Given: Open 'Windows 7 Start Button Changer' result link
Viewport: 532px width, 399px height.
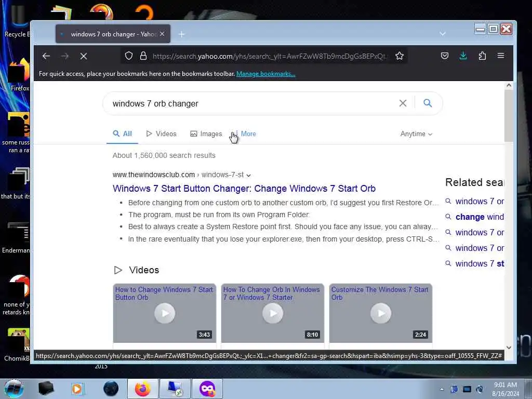Looking at the screenshot, I should coord(244,188).
